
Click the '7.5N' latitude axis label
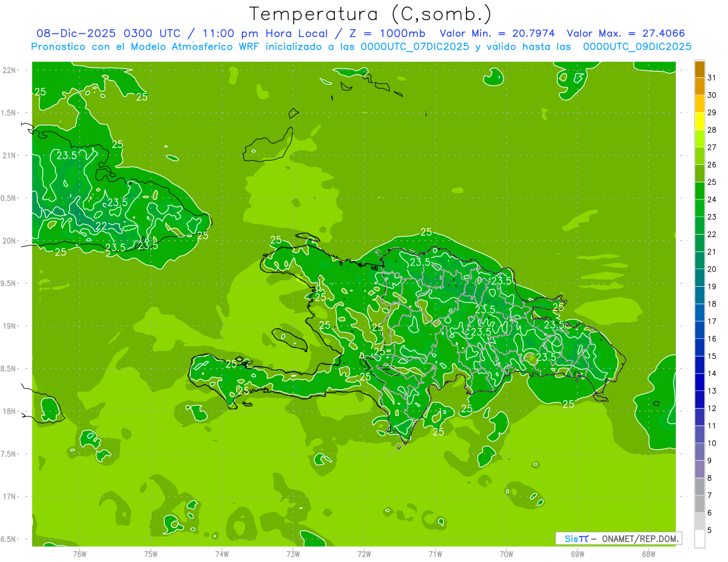[9, 454]
